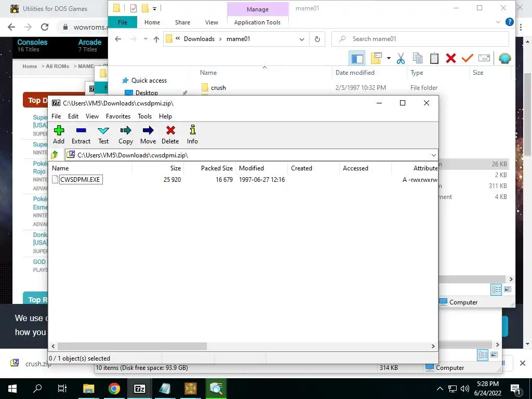The width and height of the screenshot is (532, 399).
Task: Go back in Explorer mame01 window
Action: pos(118,39)
